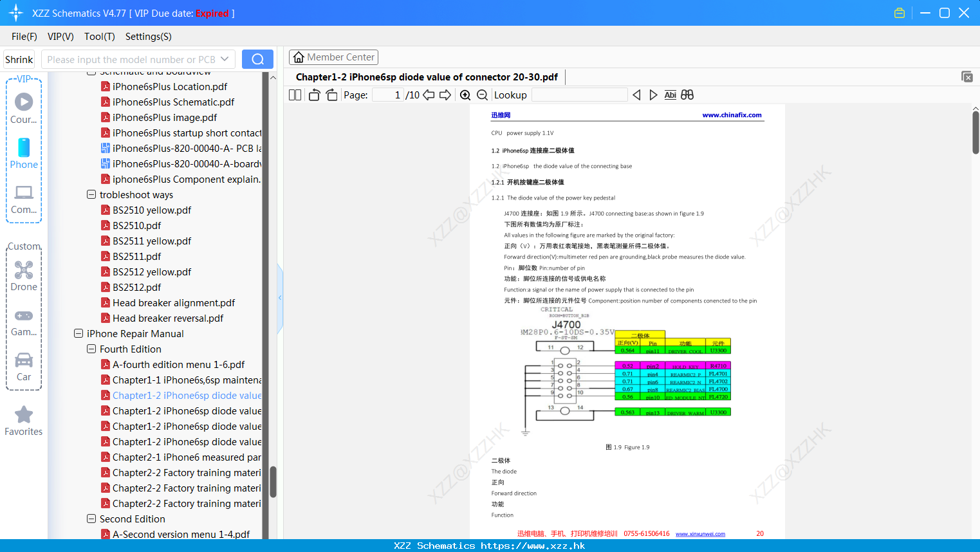
Task: Open iPhone6sPlus image.pdf
Action: tap(165, 117)
